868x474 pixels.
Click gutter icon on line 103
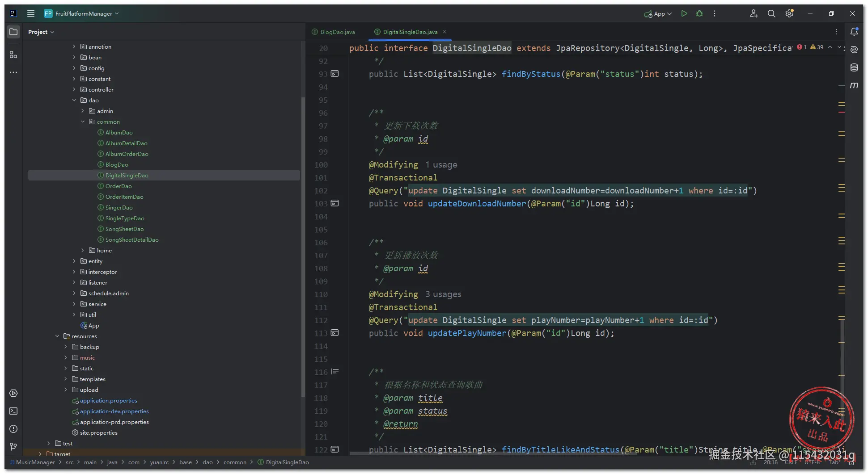pos(334,203)
